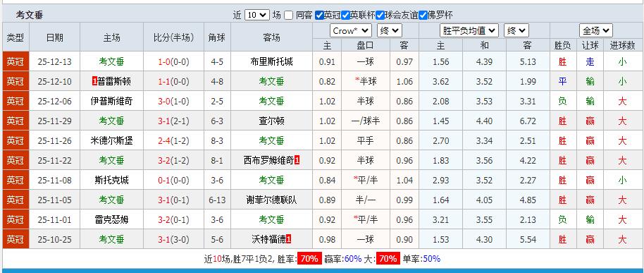Open the Crow* bookmaker dropdown
The image size is (644, 273).
coord(351,31)
